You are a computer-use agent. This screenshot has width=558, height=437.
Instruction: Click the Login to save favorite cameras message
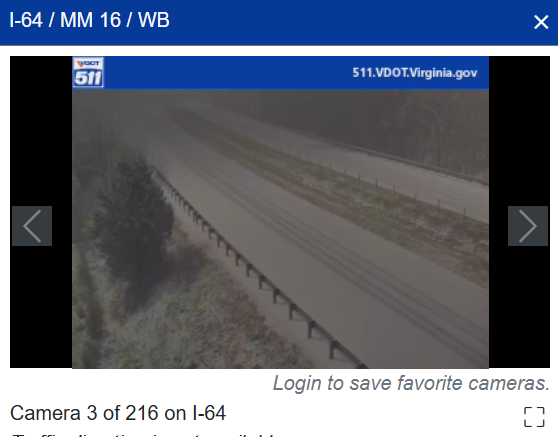pos(411,383)
